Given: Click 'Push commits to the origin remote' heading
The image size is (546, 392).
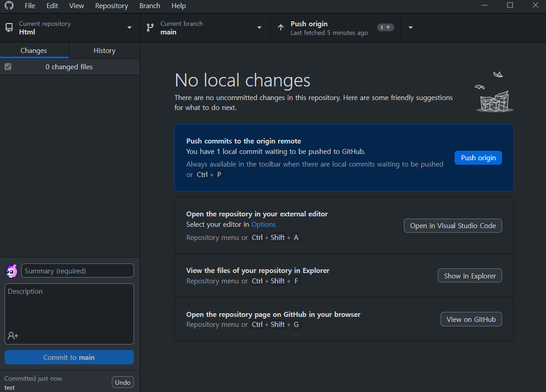Looking at the screenshot, I should click(x=244, y=141).
